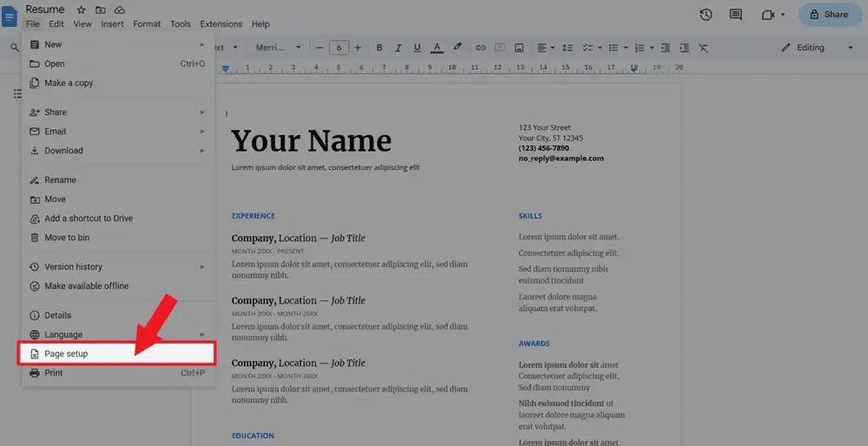Open the checklist options dropdown arrow
Image resolution: width=868 pixels, height=446 pixels.
tap(600, 48)
